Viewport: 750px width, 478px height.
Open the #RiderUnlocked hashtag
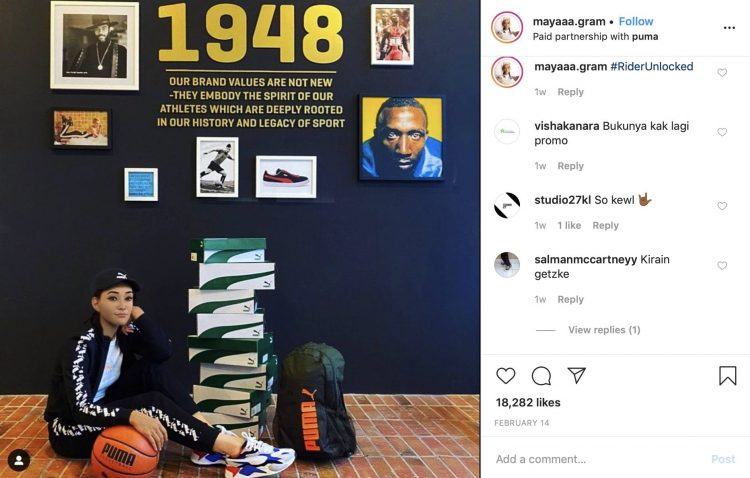(x=651, y=67)
